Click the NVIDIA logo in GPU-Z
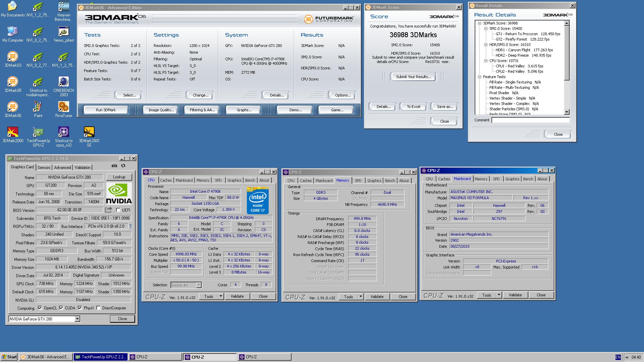Screen dimensions: 644x362 (x=119, y=193)
